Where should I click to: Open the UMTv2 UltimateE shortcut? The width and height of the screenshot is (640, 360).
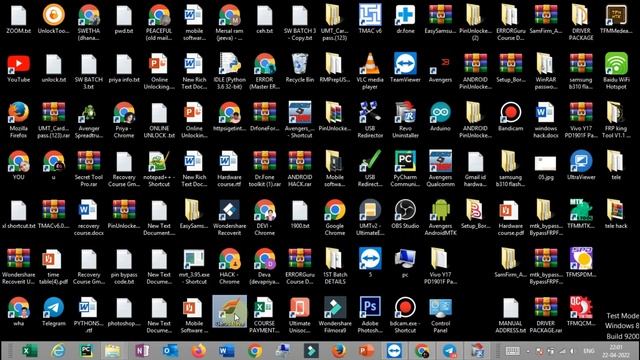[x=370, y=218]
